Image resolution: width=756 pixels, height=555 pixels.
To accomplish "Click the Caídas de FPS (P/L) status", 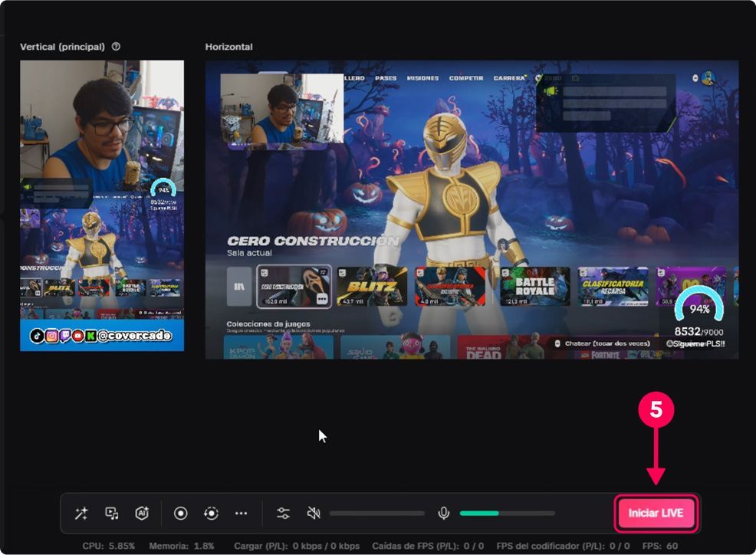I will click(x=428, y=546).
